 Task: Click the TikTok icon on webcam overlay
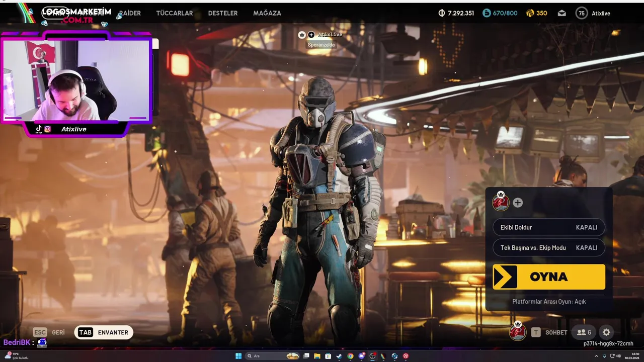[x=39, y=129]
